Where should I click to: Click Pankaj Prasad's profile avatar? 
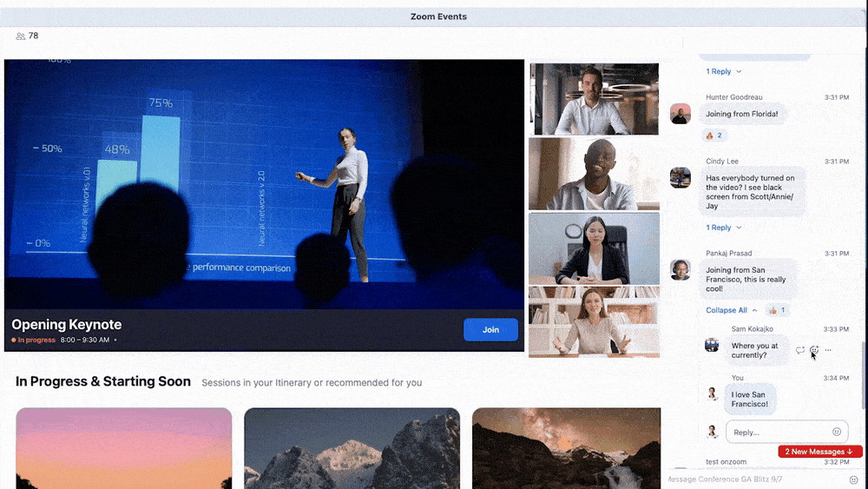coord(681,269)
